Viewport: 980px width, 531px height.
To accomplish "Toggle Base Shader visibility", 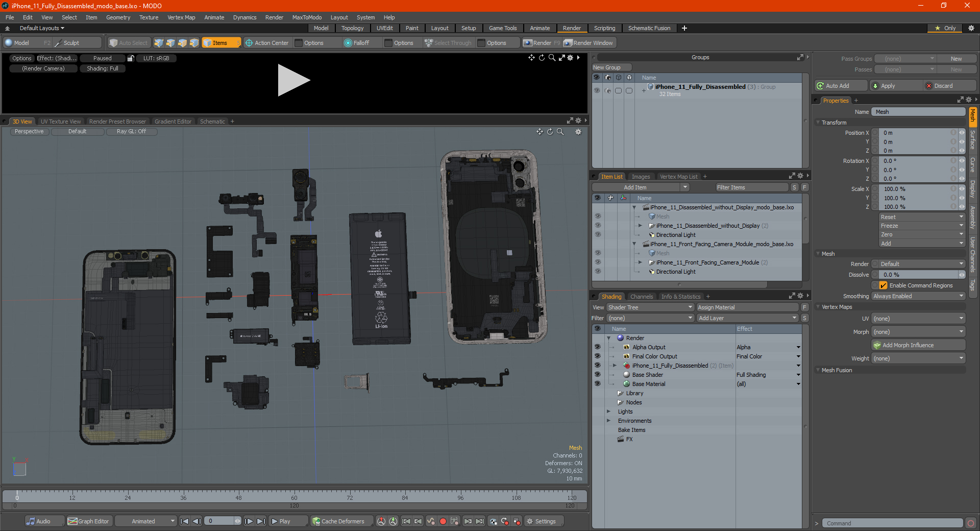I will point(597,374).
